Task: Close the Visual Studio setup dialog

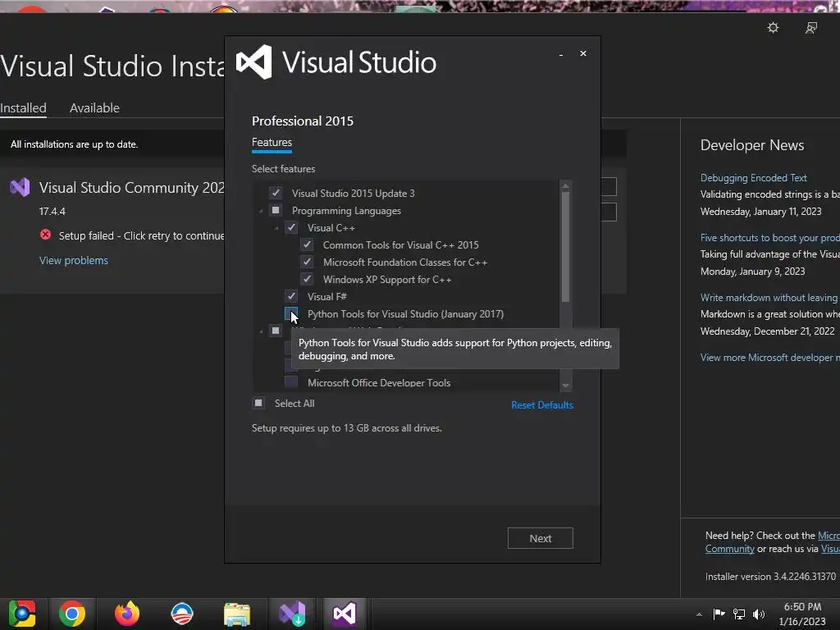Action: pyautogui.click(x=583, y=53)
